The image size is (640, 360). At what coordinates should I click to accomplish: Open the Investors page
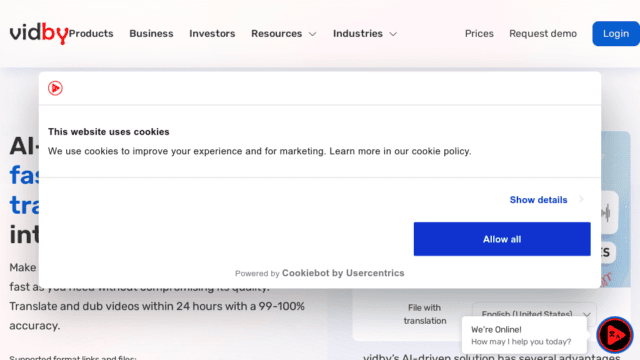[212, 33]
